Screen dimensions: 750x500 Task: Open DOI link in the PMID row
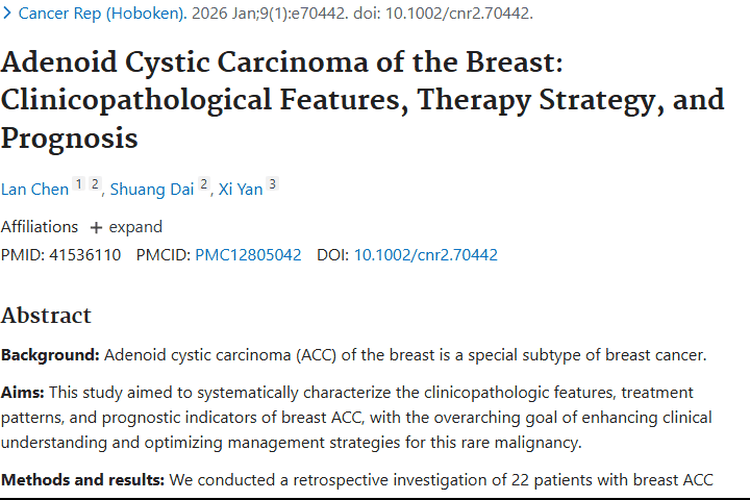pyautogui.click(x=425, y=255)
